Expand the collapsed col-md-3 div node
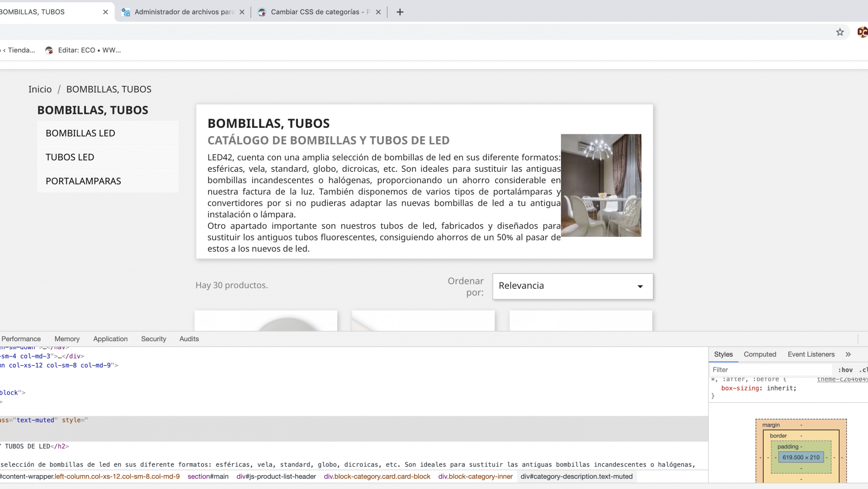This screenshot has width=868, height=489. (x=59, y=356)
